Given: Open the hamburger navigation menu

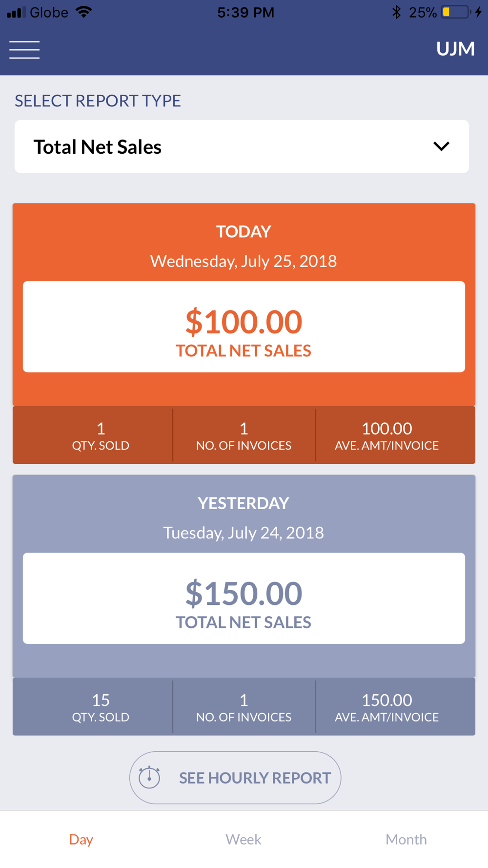Looking at the screenshot, I should pyautogui.click(x=24, y=49).
